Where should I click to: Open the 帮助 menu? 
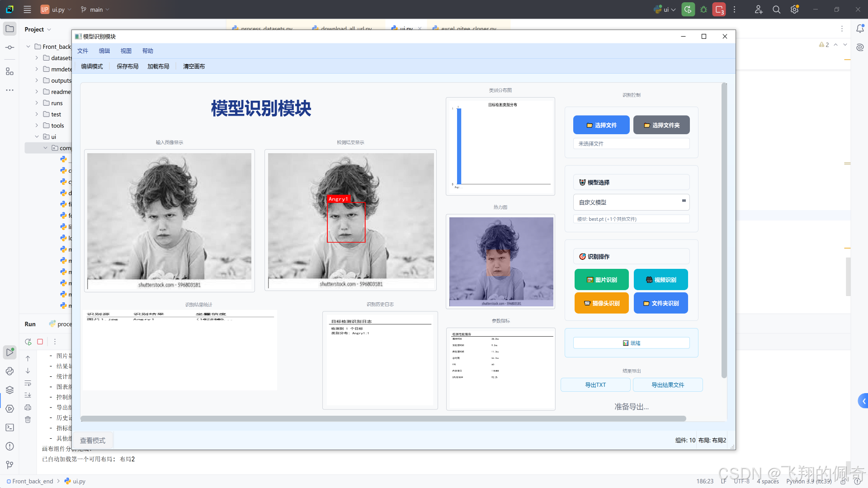click(148, 51)
